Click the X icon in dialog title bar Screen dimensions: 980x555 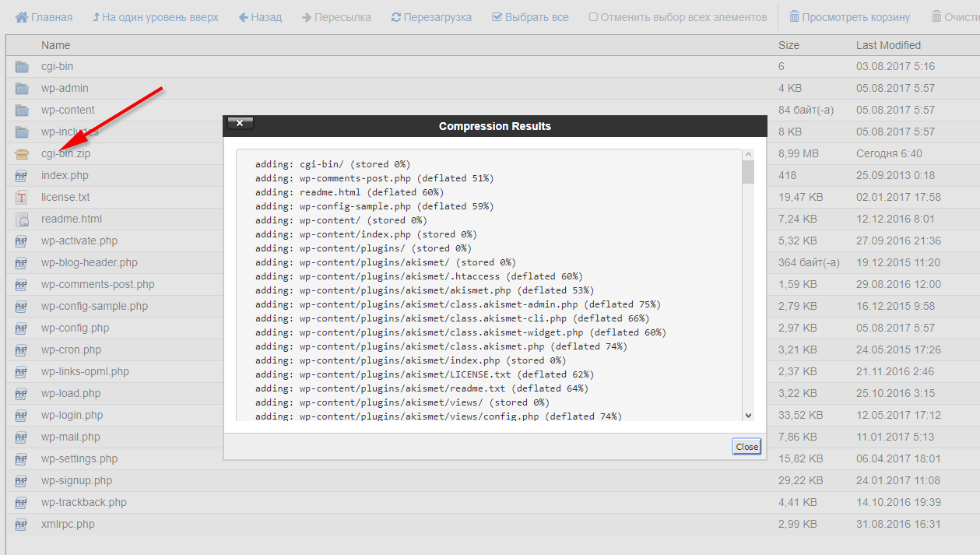(240, 123)
